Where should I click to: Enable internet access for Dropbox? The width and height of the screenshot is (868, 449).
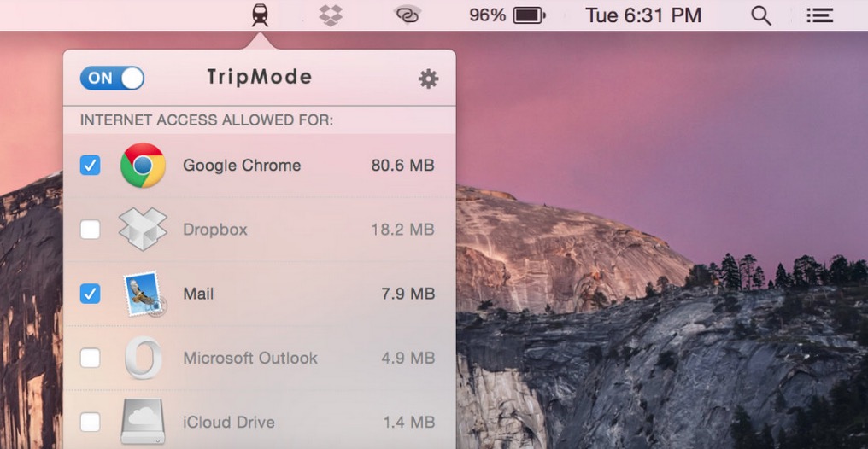coord(91,230)
